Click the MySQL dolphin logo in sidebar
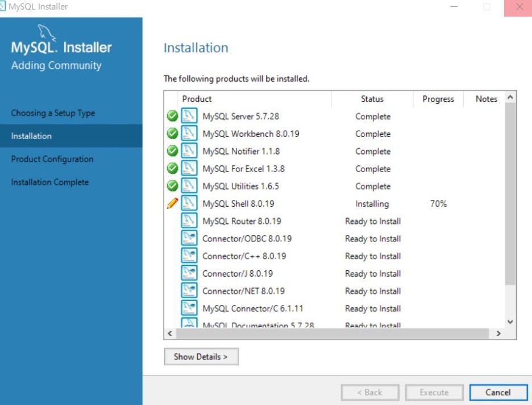The height and width of the screenshot is (405, 532). (47, 32)
